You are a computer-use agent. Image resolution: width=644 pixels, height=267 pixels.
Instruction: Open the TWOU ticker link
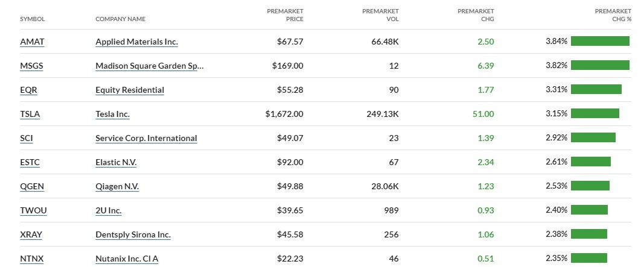33,210
